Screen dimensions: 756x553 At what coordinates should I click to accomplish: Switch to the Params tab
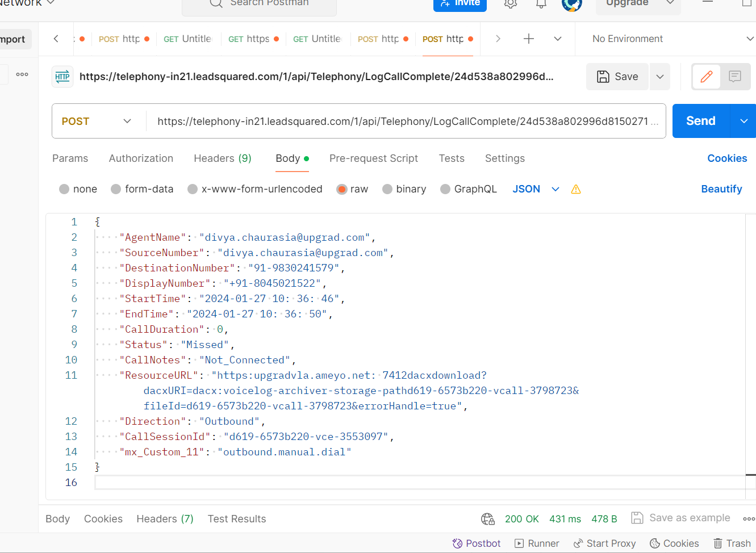70,158
